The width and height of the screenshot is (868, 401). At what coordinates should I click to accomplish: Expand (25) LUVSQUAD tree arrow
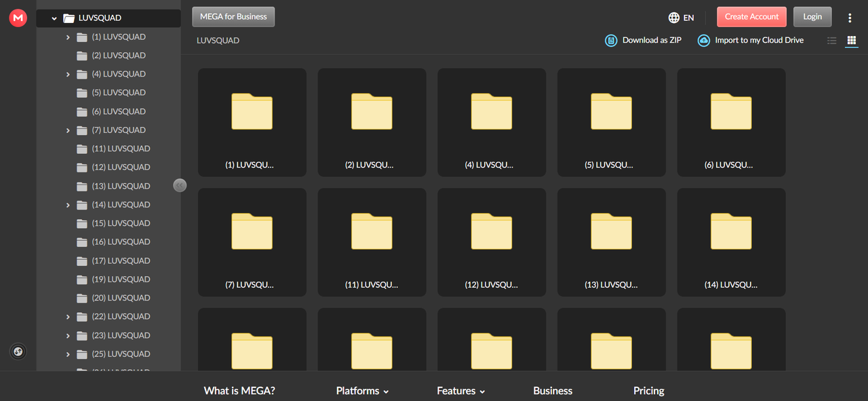pyautogui.click(x=68, y=354)
